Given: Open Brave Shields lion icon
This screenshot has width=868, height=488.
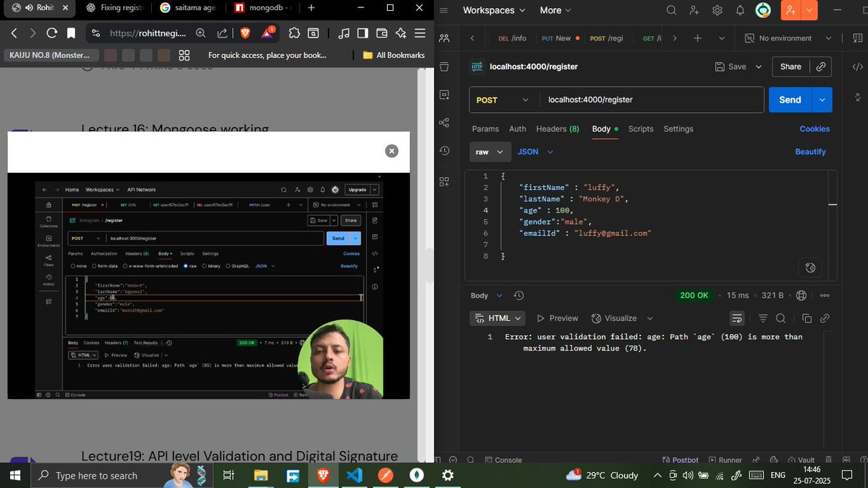Looking at the screenshot, I should (244, 33).
